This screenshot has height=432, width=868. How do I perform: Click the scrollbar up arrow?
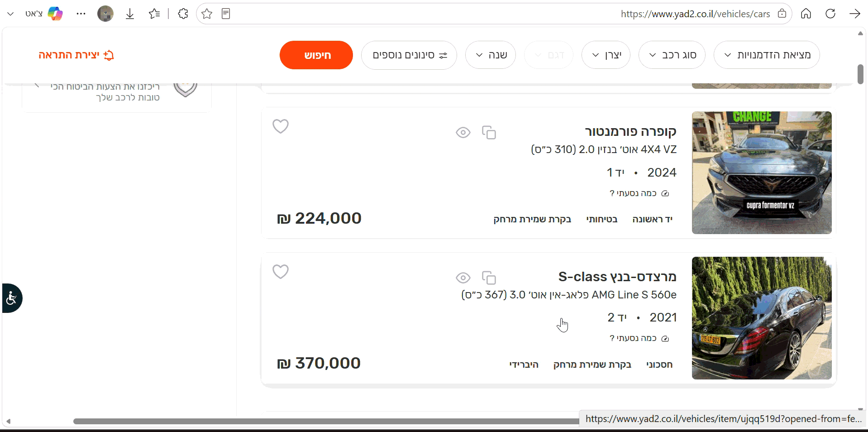coord(860,34)
